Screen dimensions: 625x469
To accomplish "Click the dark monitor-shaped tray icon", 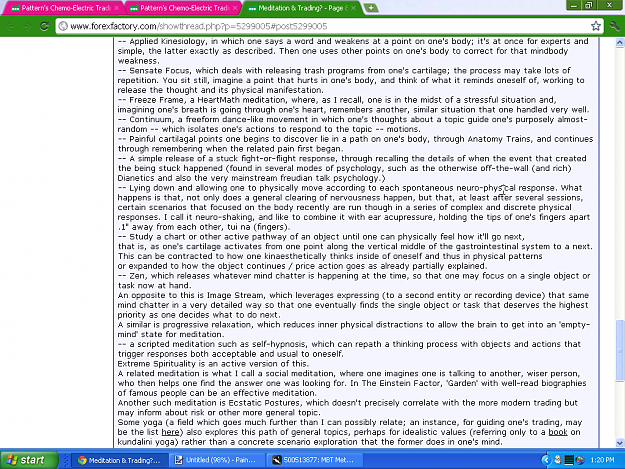I will click(x=569, y=460).
